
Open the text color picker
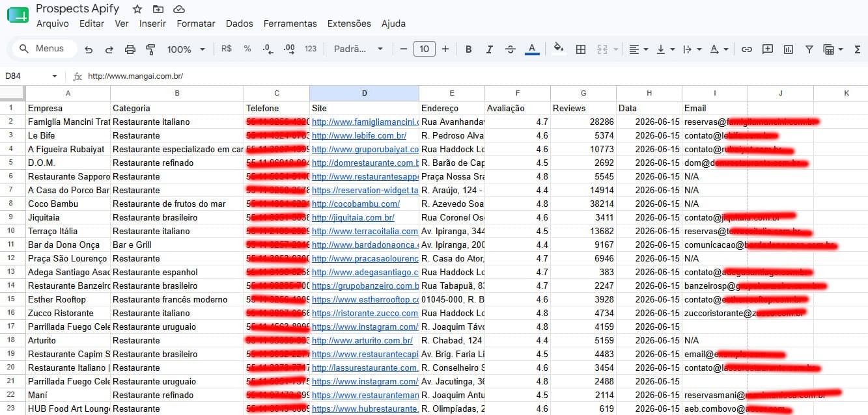click(532, 49)
